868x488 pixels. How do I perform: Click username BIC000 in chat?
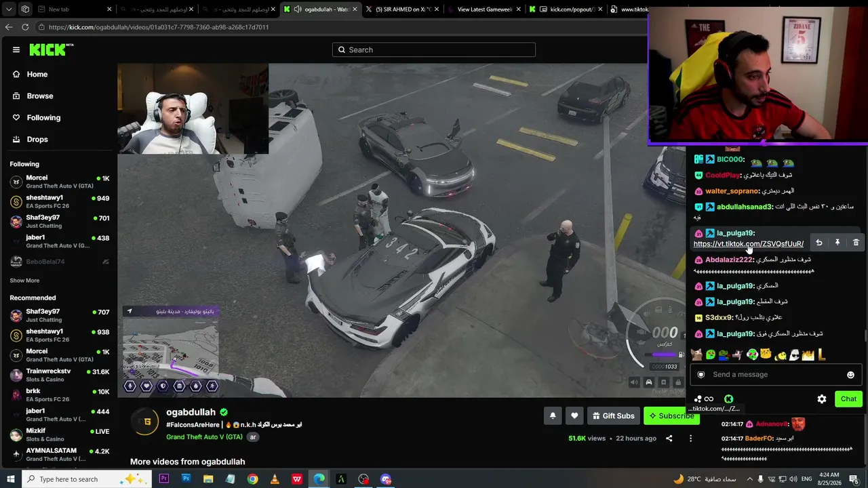pyautogui.click(x=730, y=160)
